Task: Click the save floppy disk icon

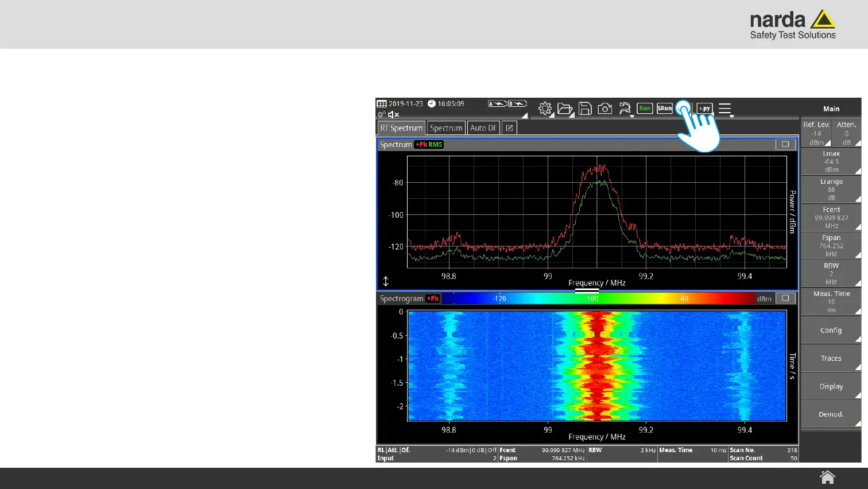Action: pyautogui.click(x=585, y=109)
